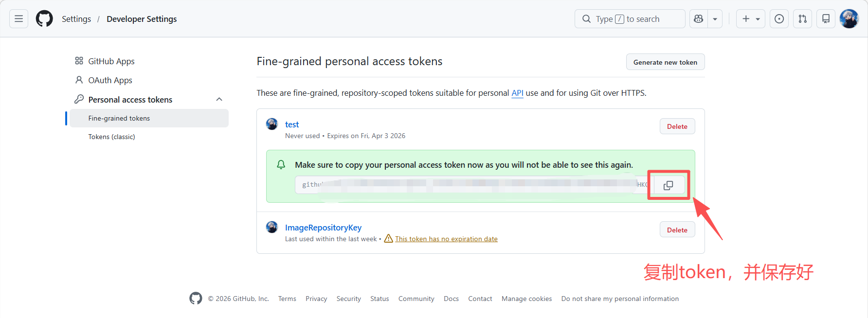Viewport: 868px width, 318px height.
Task: Click the Developer Settings breadcrumb
Action: (x=142, y=19)
